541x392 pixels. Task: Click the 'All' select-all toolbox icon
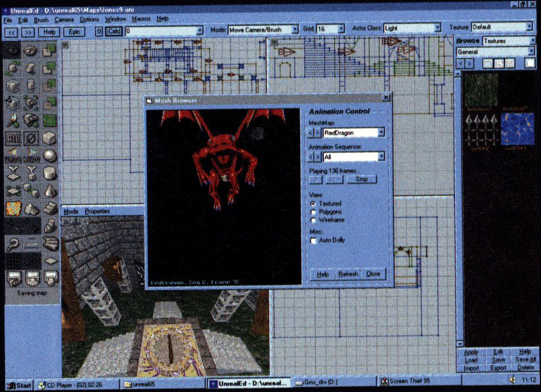pyautogui.click(x=13, y=139)
